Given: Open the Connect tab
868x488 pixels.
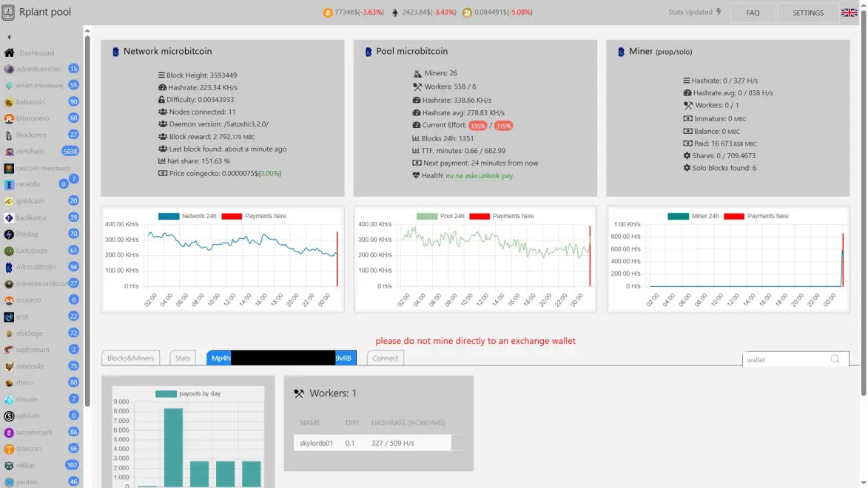Looking at the screenshot, I should 386,358.
